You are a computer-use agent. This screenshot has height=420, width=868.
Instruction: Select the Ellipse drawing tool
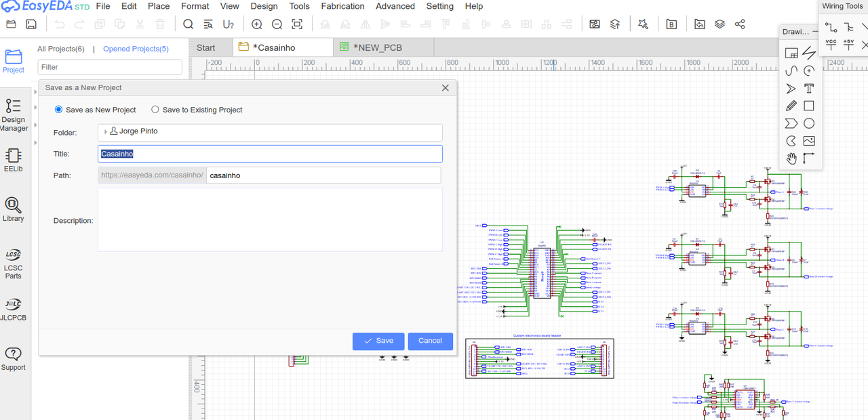coord(809,123)
